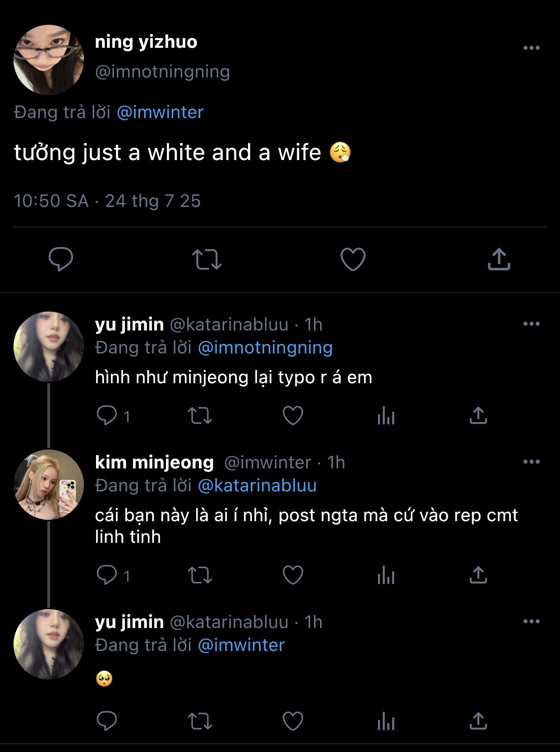
Task: View analytics for yu jimin's typo comment
Action: (x=386, y=416)
